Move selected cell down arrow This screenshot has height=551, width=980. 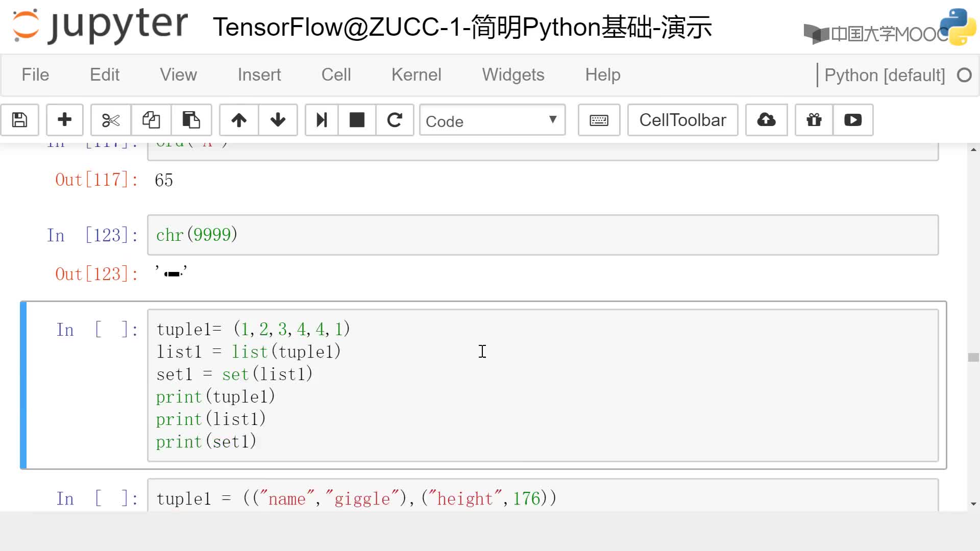click(x=278, y=120)
